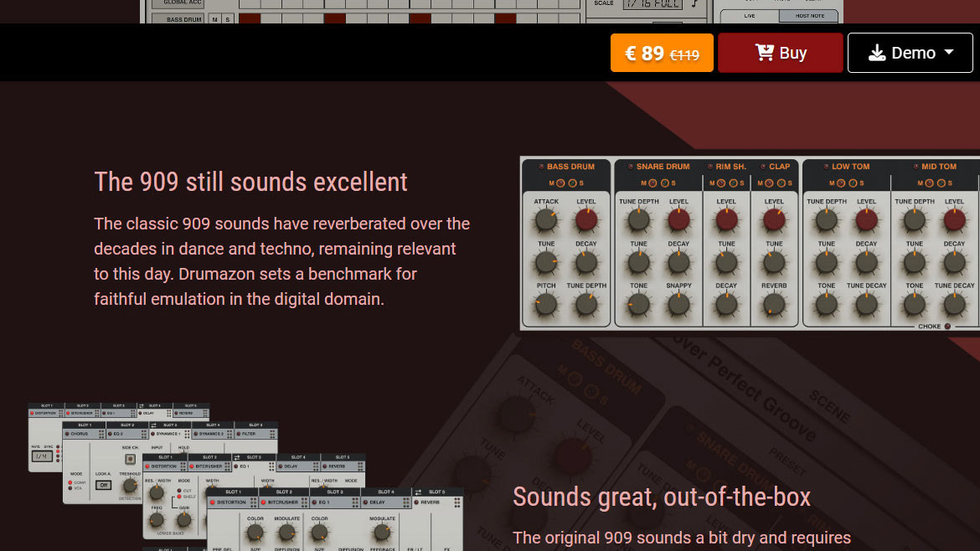Click the Rim Sh. Tune knob
Screen dimensions: 980x551
[x=726, y=263]
